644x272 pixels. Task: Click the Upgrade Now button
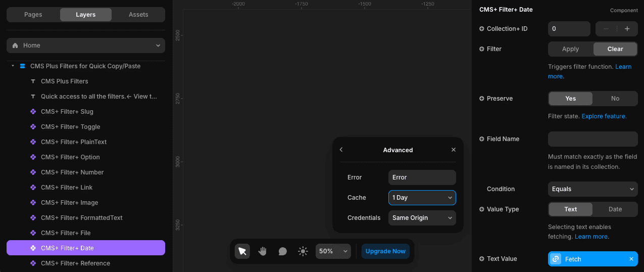pos(385,251)
